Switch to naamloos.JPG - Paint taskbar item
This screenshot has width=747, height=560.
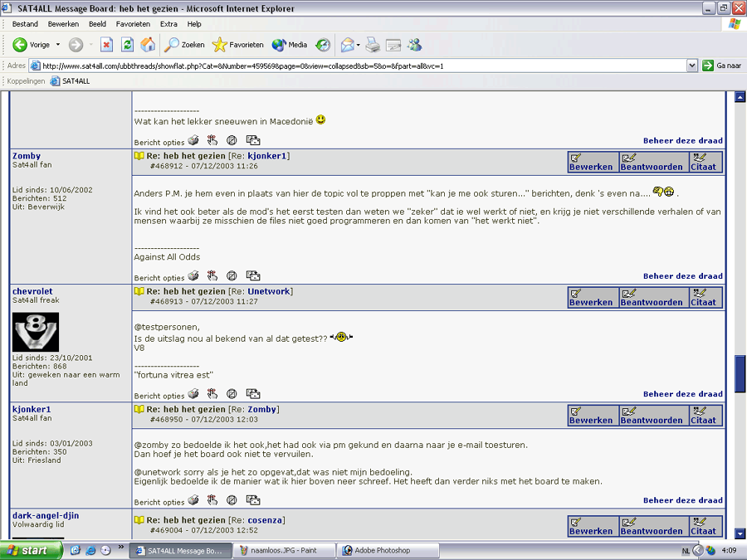(284, 551)
